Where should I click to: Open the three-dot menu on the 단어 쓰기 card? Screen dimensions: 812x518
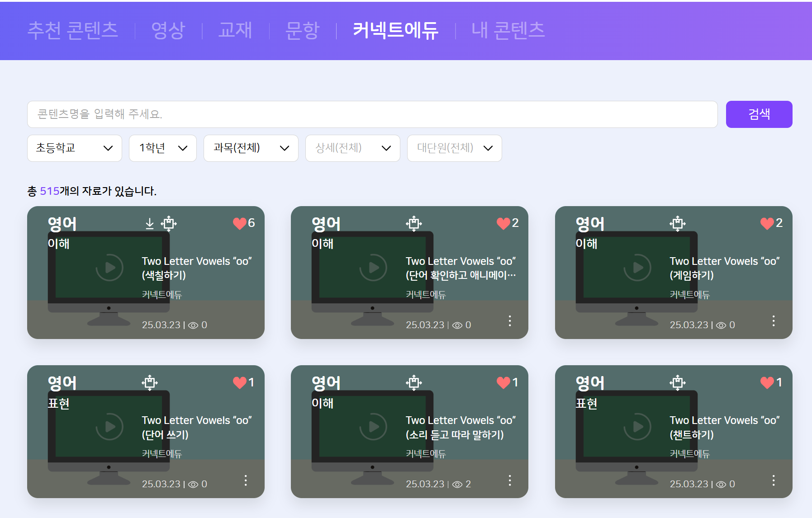pos(246,480)
